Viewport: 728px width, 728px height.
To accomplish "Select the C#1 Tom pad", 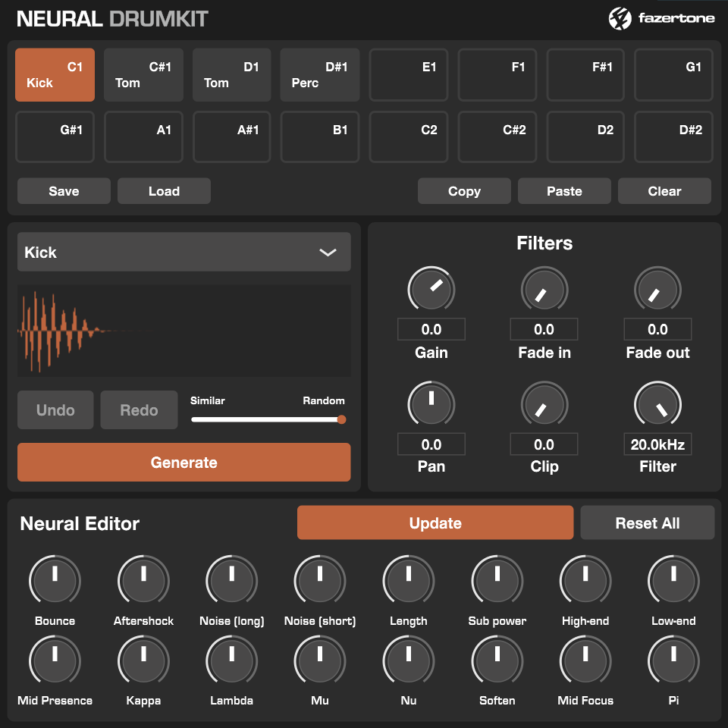I will [143, 75].
